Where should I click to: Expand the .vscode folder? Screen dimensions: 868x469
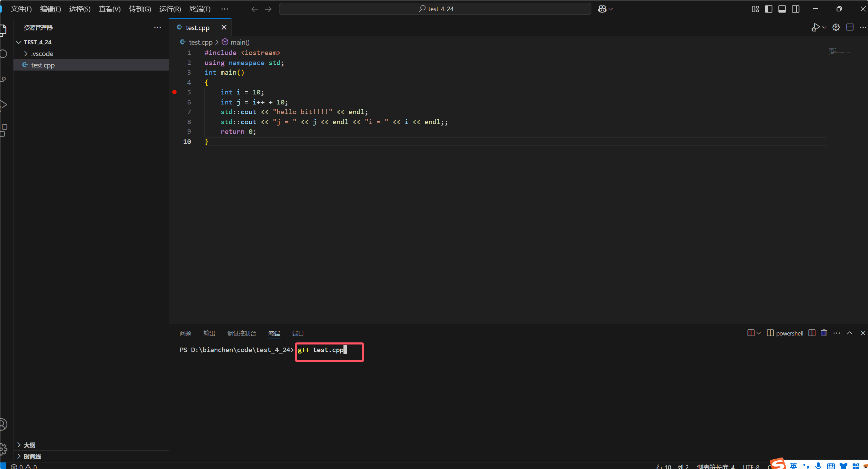tap(42, 54)
